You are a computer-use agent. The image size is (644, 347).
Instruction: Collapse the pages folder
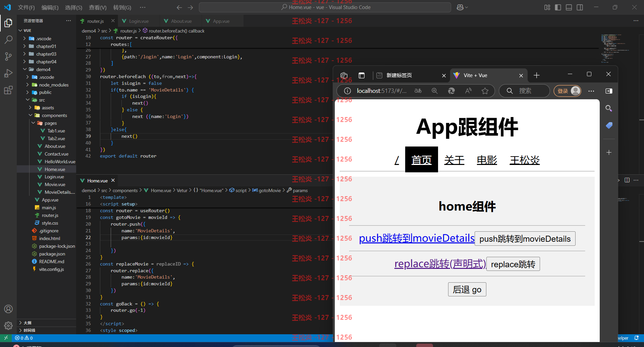[33, 123]
